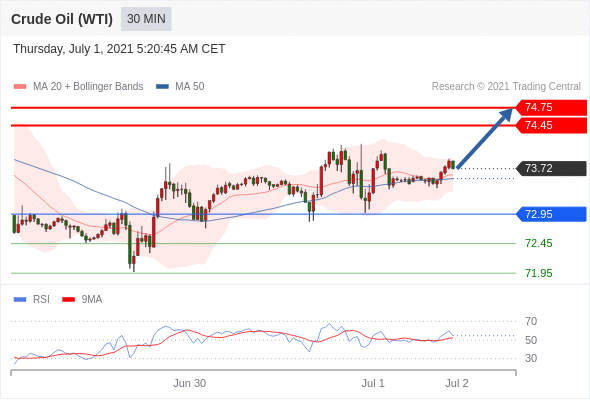Click the Crude Oil (WTI) title

(62, 19)
